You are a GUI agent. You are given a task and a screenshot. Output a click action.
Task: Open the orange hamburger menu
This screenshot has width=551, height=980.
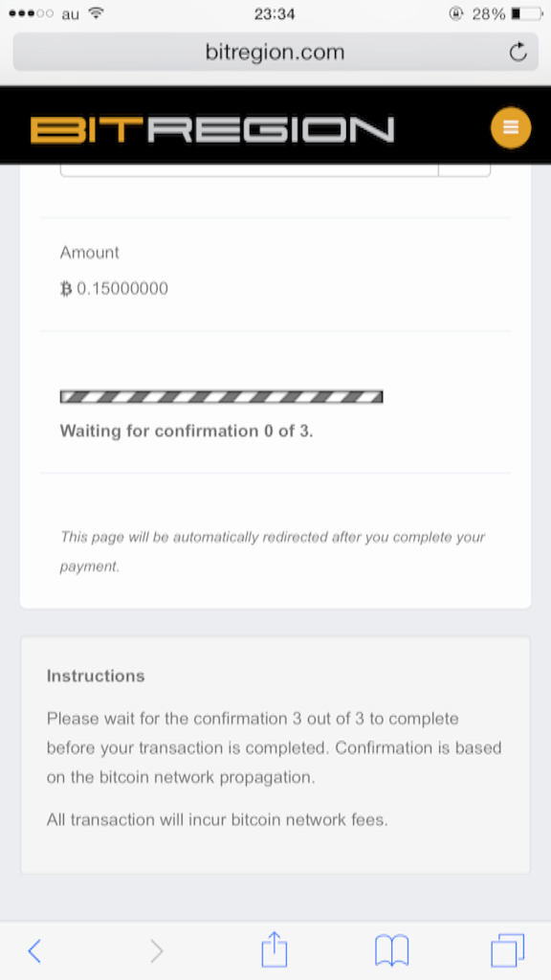[x=511, y=127]
